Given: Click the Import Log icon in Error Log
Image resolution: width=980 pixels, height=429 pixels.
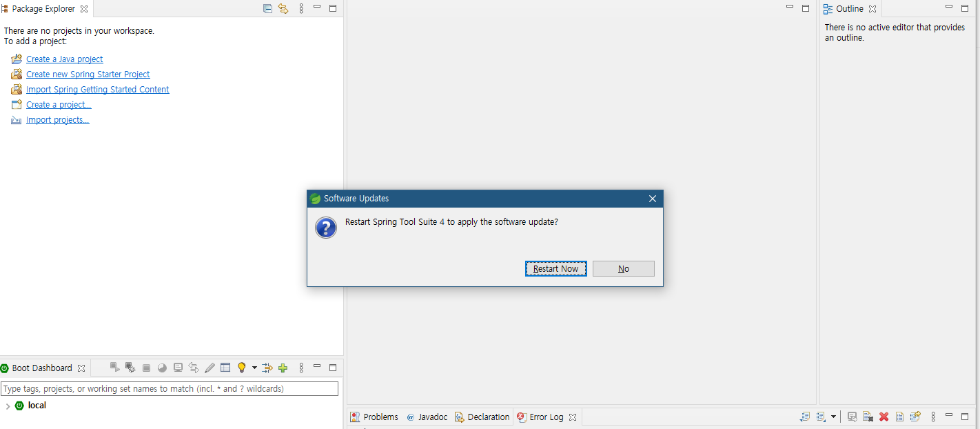Looking at the screenshot, I should click(x=821, y=417).
